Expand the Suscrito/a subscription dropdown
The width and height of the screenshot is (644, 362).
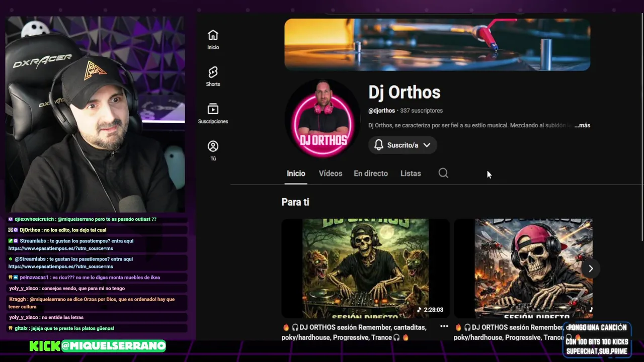[x=403, y=145]
